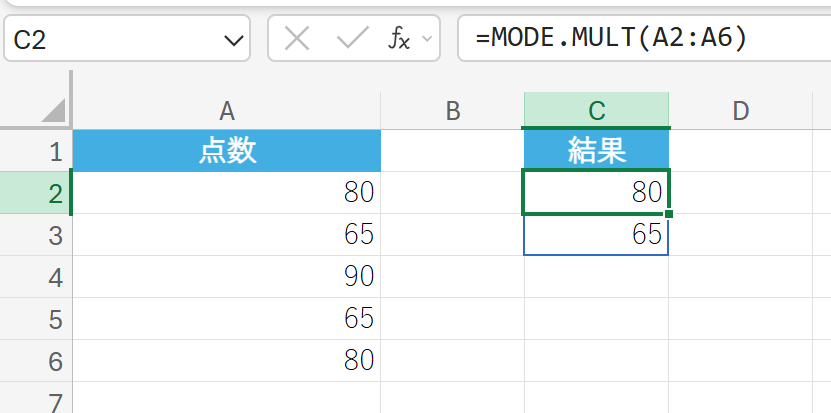Click the 結果 header cell C1
The width and height of the screenshot is (831, 413).
coord(596,151)
